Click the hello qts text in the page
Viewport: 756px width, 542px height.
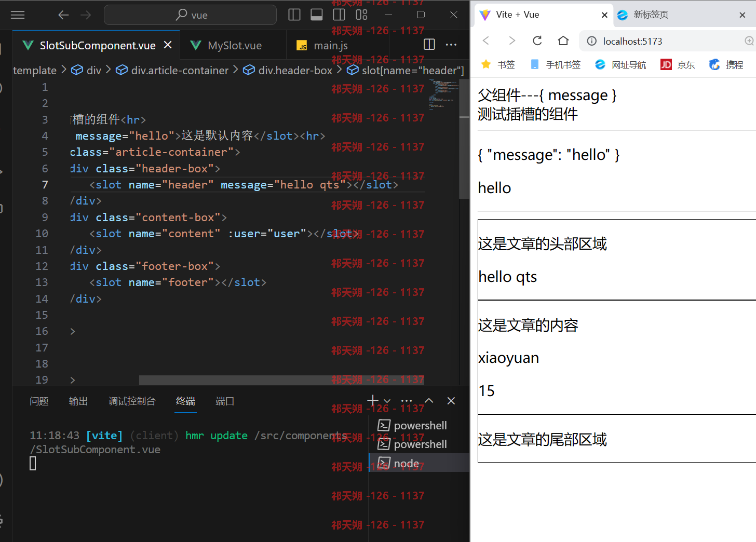508,277
